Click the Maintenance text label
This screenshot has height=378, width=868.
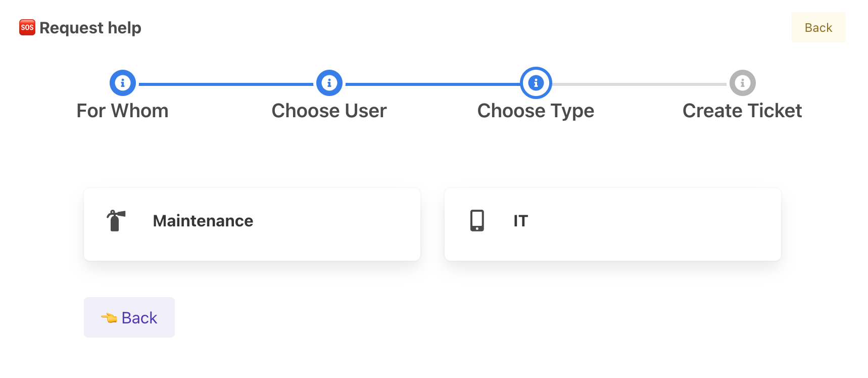click(x=203, y=221)
